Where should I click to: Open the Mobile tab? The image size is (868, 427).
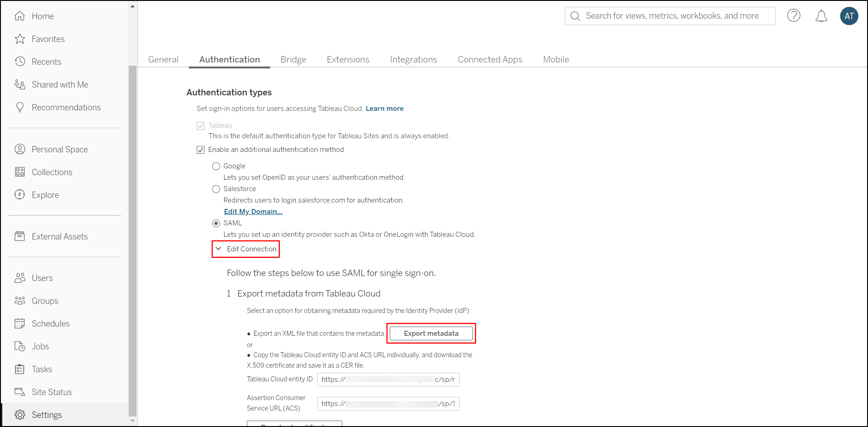click(556, 59)
